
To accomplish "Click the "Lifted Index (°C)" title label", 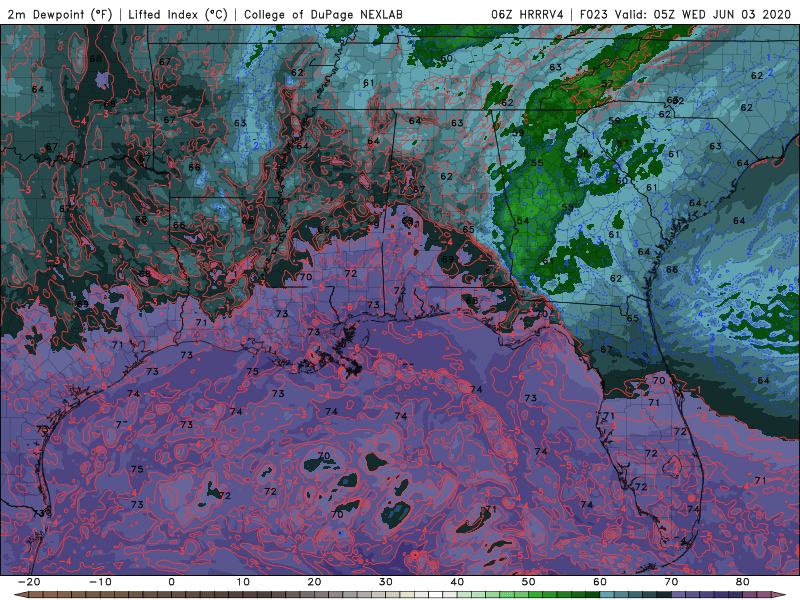I will 178,14.
